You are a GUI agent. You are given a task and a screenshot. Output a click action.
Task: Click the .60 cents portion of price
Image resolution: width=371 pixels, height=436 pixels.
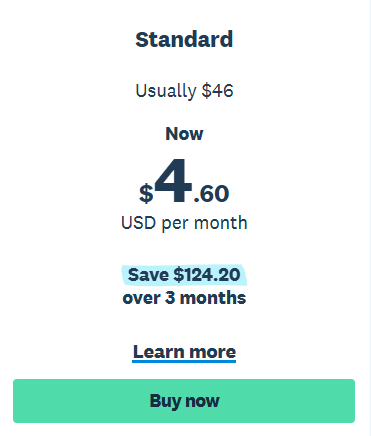click(211, 194)
